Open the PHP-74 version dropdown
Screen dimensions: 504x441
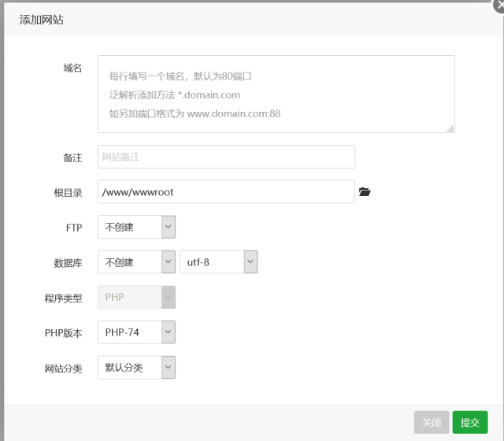(136, 332)
